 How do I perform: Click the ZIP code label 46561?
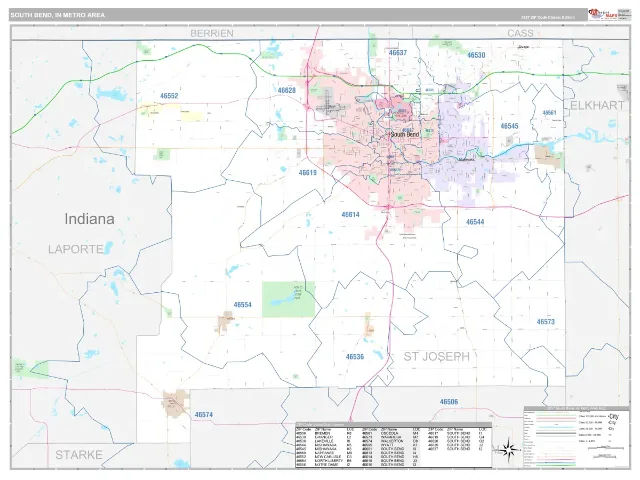tap(549, 113)
